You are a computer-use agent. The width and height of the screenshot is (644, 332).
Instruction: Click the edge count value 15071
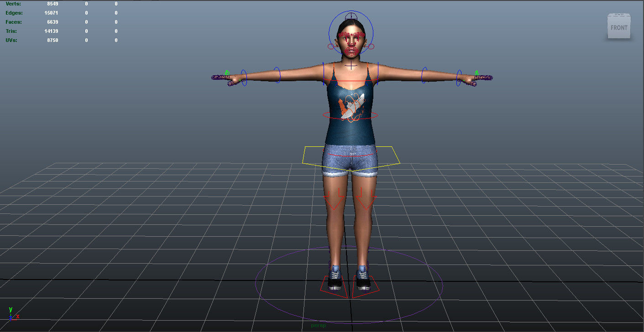pos(51,13)
